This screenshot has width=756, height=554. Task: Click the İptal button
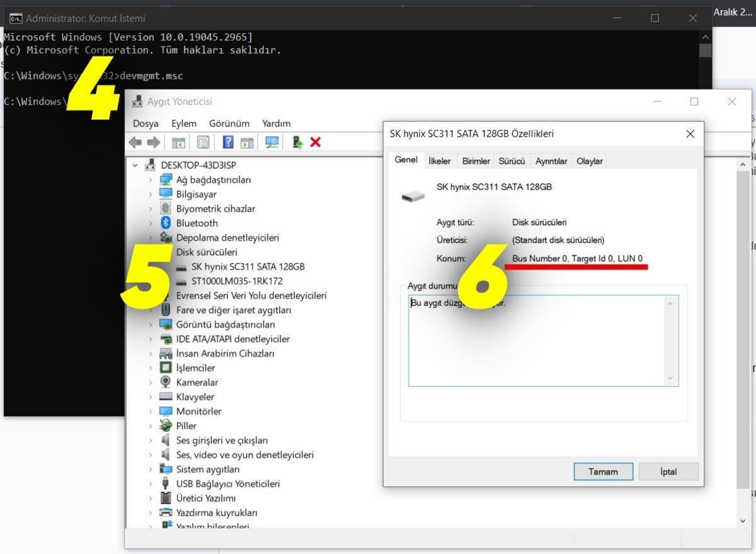point(668,471)
